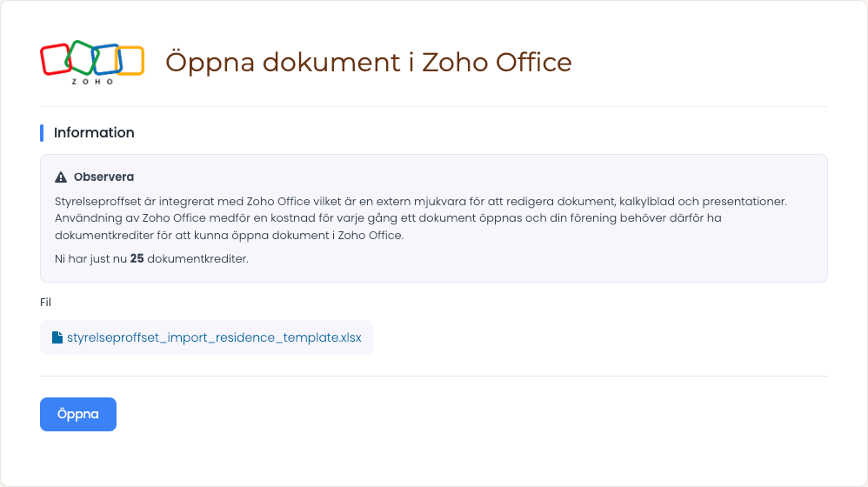This screenshot has width=868, height=487.
Task: Click the blue accent bar beside Information
Action: click(x=42, y=133)
